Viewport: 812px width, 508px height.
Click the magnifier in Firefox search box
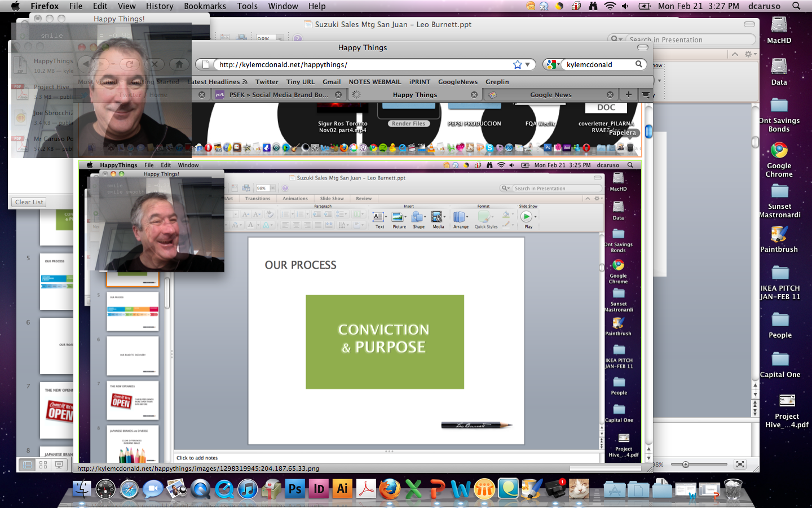point(639,64)
